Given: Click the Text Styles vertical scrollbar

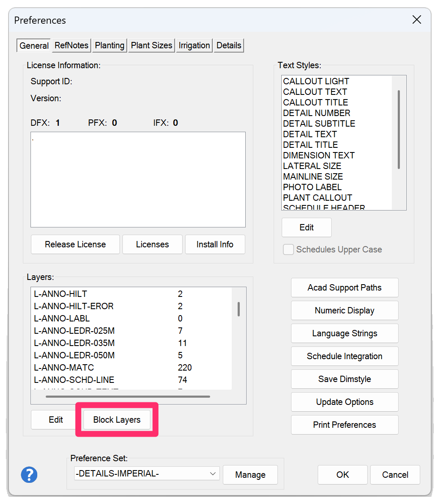Looking at the screenshot, I should tap(399, 130).
